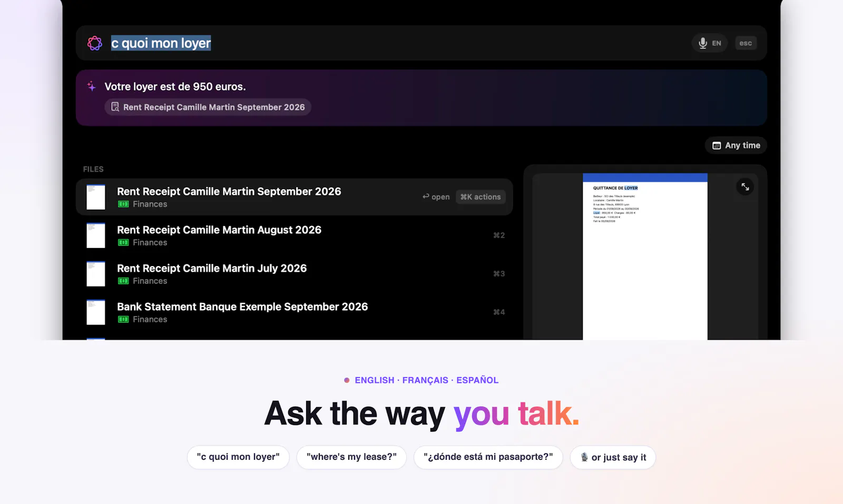Click the September 2026 receipt file thumbnail

[x=96, y=197]
